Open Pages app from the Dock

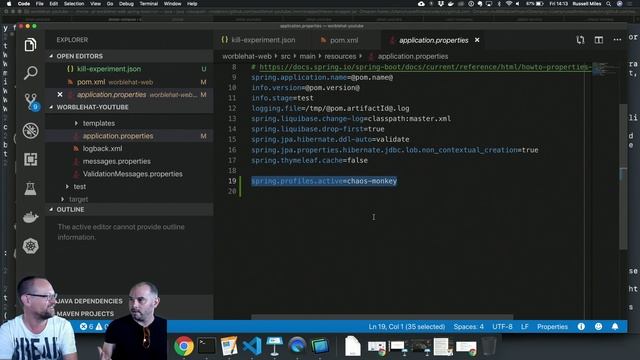coord(229,346)
